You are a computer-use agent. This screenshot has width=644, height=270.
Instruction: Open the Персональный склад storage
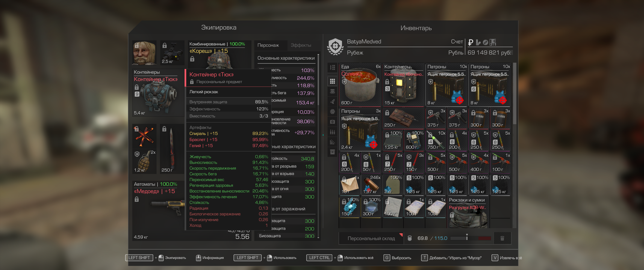tap(371, 238)
